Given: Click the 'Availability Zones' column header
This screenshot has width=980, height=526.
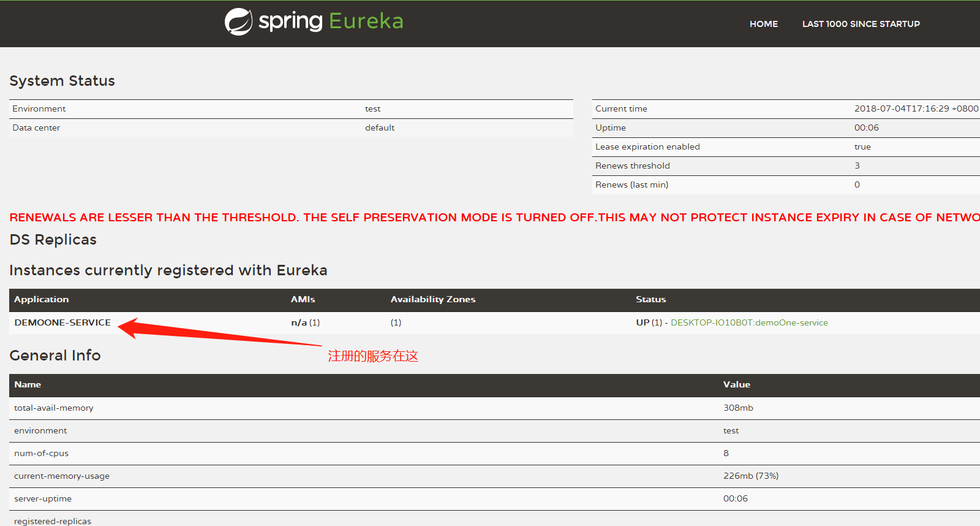Looking at the screenshot, I should (x=433, y=299).
